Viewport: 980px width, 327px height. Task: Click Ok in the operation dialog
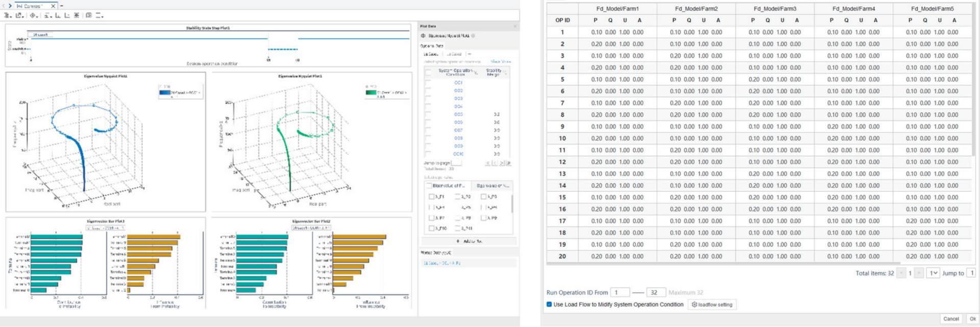click(973, 319)
